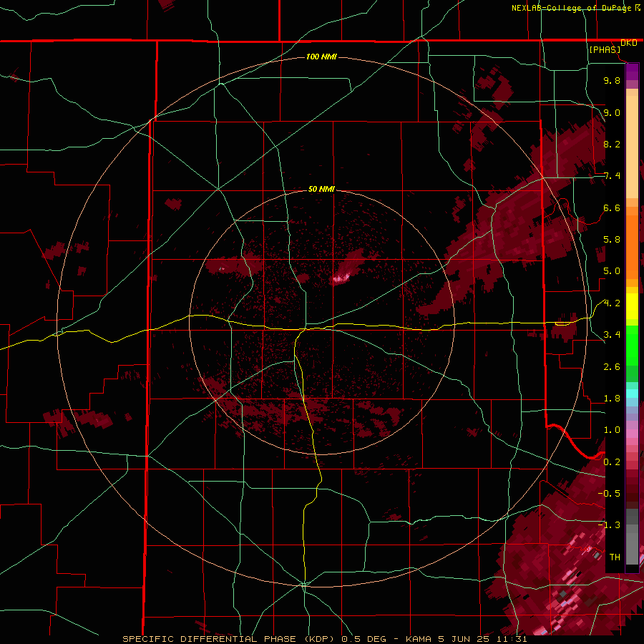Viewport: 644px width, 644px height.
Task: Click the 5.8 value on color scale
Action: click(x=612, y=240)
